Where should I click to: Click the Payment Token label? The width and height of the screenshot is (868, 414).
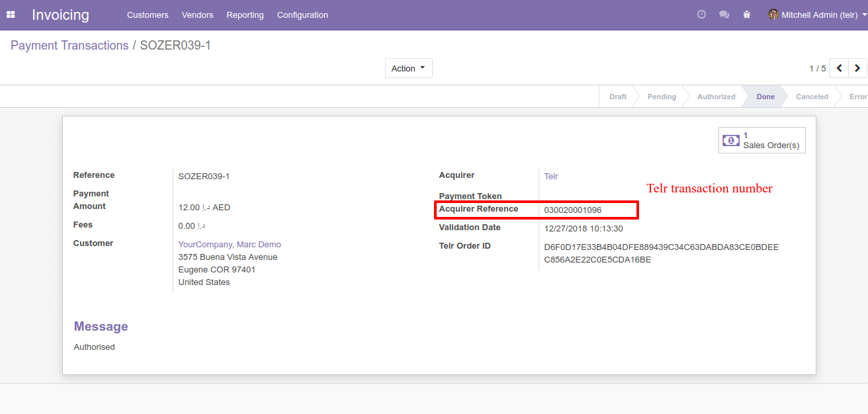(x=470, y=196)
